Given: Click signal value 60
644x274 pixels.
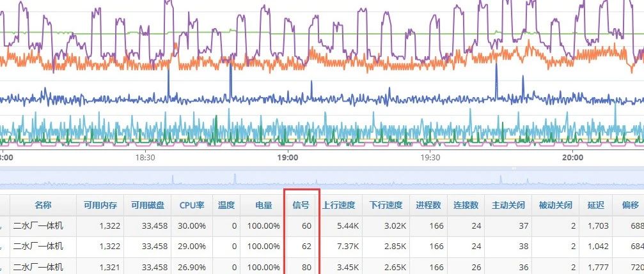Looking at the screenshot, I should click(x=306, y=226).
